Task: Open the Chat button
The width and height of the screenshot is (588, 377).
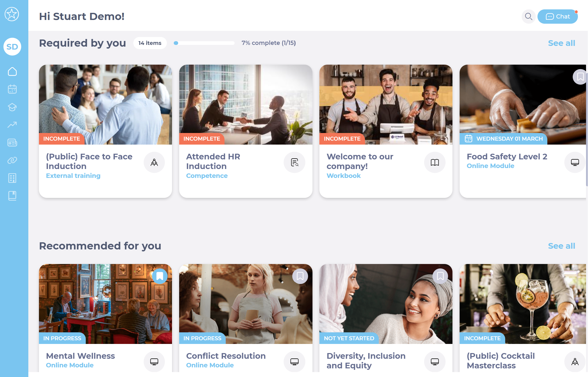Action: click(558, 17)
